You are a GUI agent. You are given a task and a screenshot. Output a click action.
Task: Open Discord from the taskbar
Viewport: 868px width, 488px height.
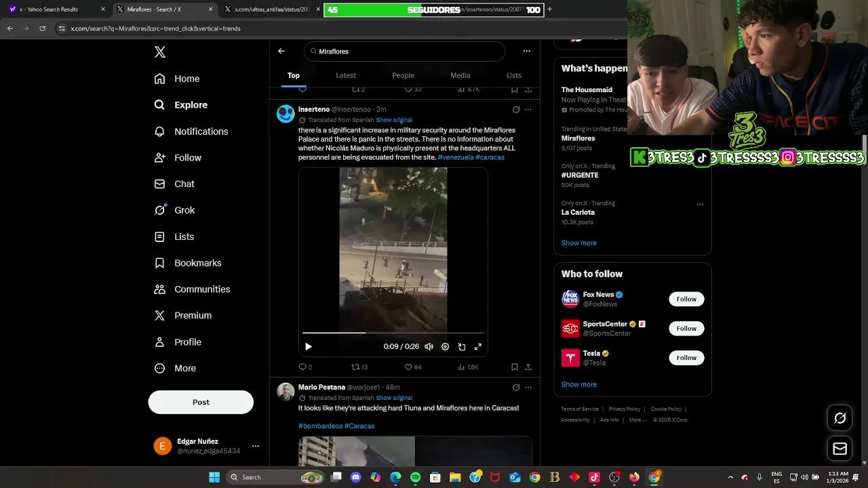(356, 477)
